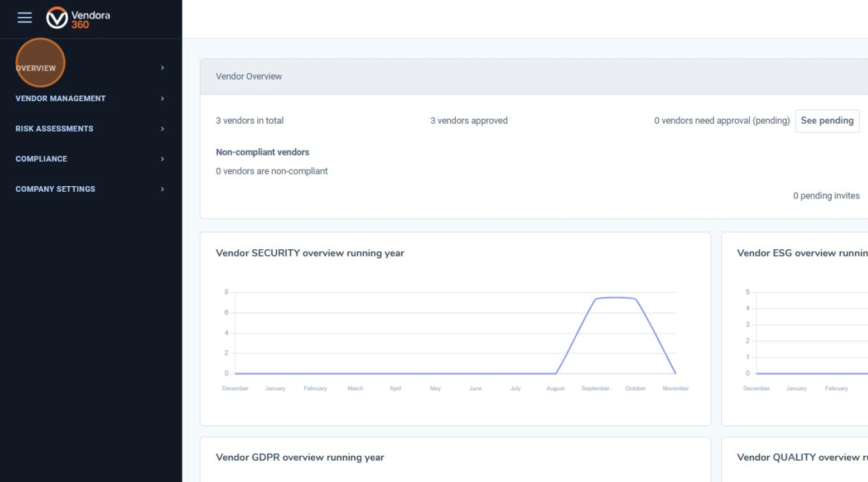Click the Vendor Overview panel header
Screen dimensions: 868x482
pos(249,77)
